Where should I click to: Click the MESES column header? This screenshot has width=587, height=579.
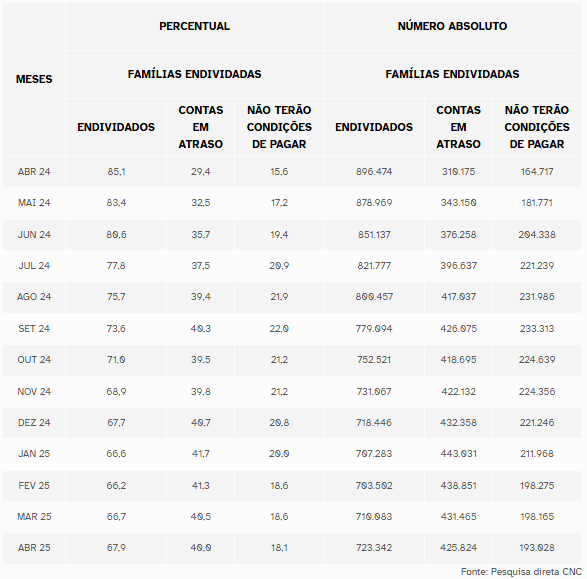coord(34,79)
